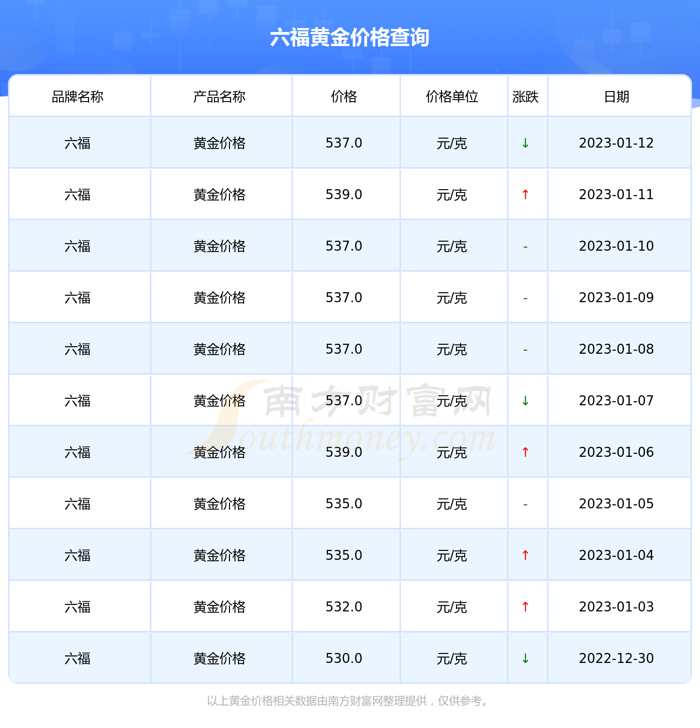Screen dimensions: 700x728
Task: Click 黄金价格 in 2023-01-04 row
Action: 219,555
